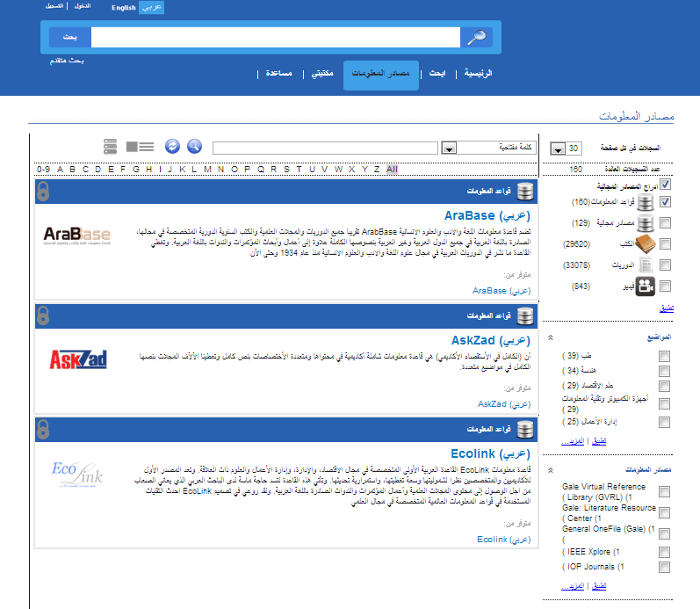The image size is (700, 609).
Task: Switch to compact stacked list view icon
Action: click(110, 146)
